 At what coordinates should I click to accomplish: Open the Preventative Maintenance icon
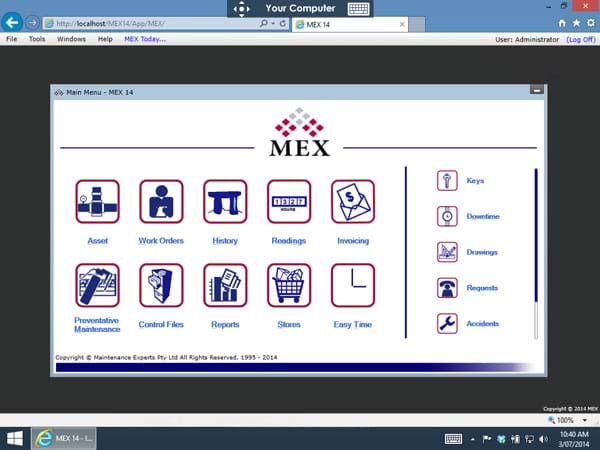tap(98, 285)
